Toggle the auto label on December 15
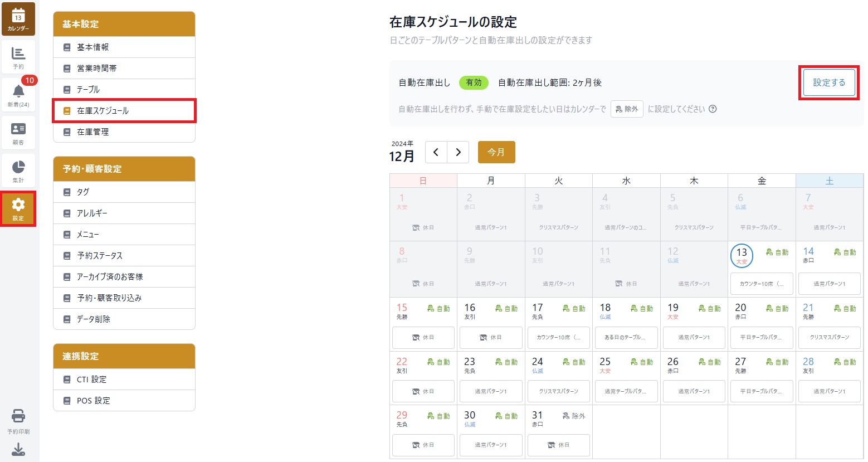The width and height of the screenshot is (868, 462). pos(438,308)
